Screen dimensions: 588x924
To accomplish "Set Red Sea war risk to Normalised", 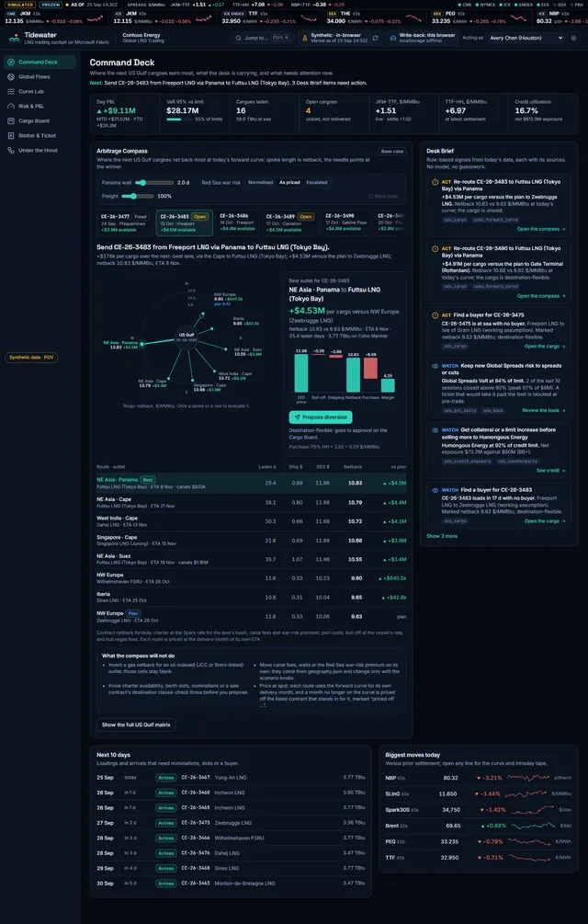I will [260, 183].
